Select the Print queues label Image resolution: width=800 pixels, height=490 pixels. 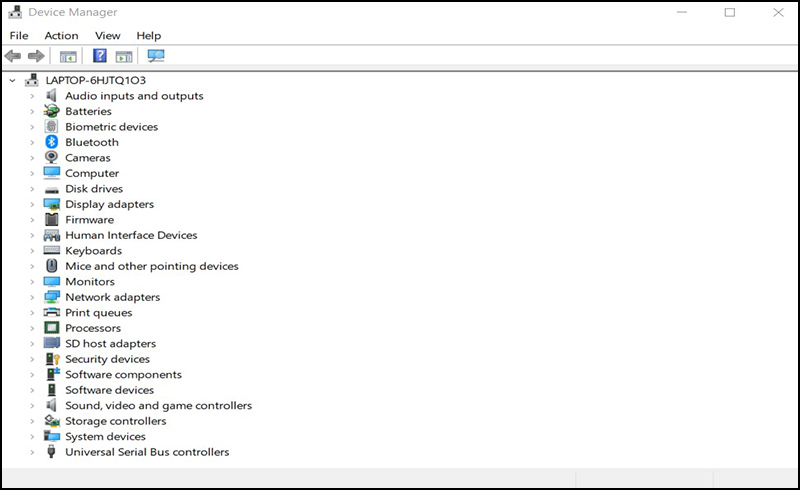pyautogui.click(x=98, y=313)
